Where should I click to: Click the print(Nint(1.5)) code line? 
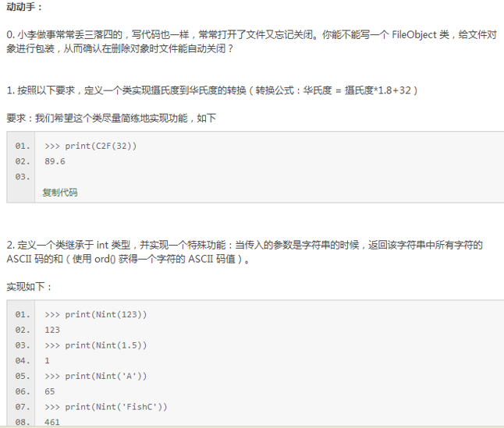tap(96, 345)
